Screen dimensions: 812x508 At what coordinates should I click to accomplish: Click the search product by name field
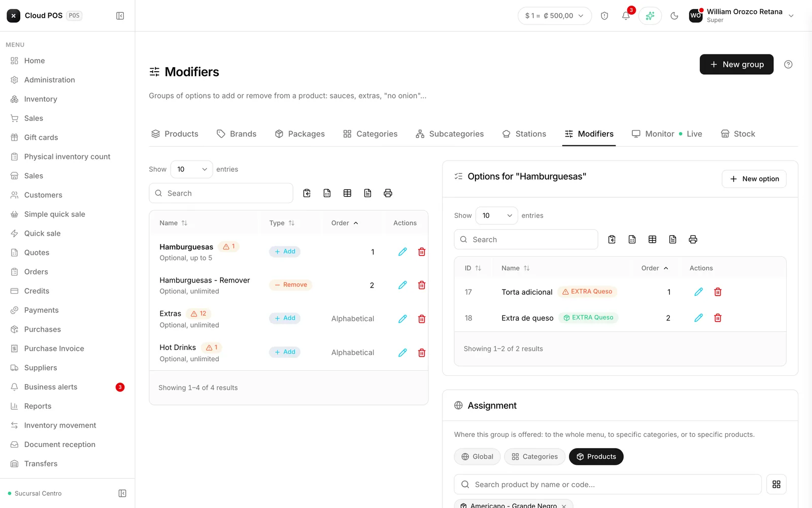click(x=608, y=485)
